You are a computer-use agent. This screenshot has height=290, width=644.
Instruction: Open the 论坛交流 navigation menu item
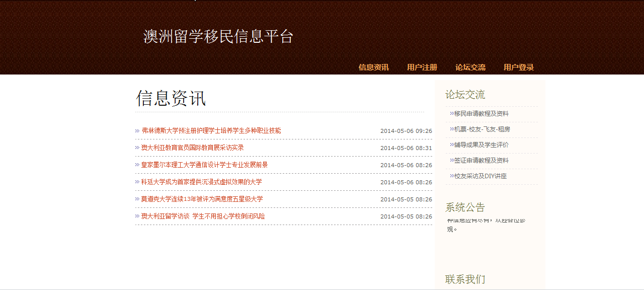click(x=470, y=67)
